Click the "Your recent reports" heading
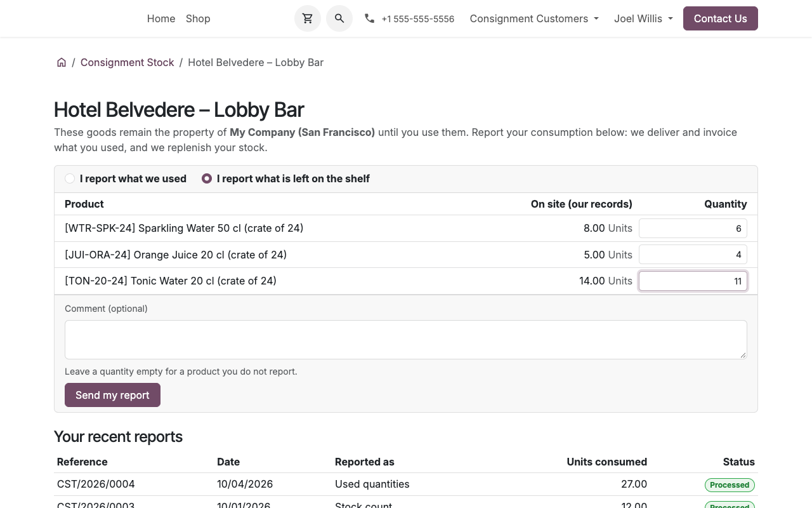This screenshot has height=508, width=812. click(x=118, y=437)
